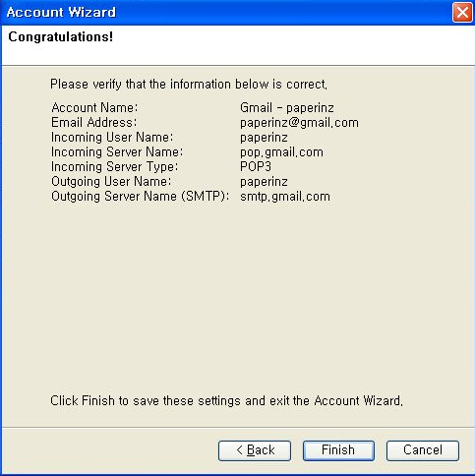Screen dimensions: 475x476
Task: Click the POP3 server type value
Action: (x=256, y=166)
